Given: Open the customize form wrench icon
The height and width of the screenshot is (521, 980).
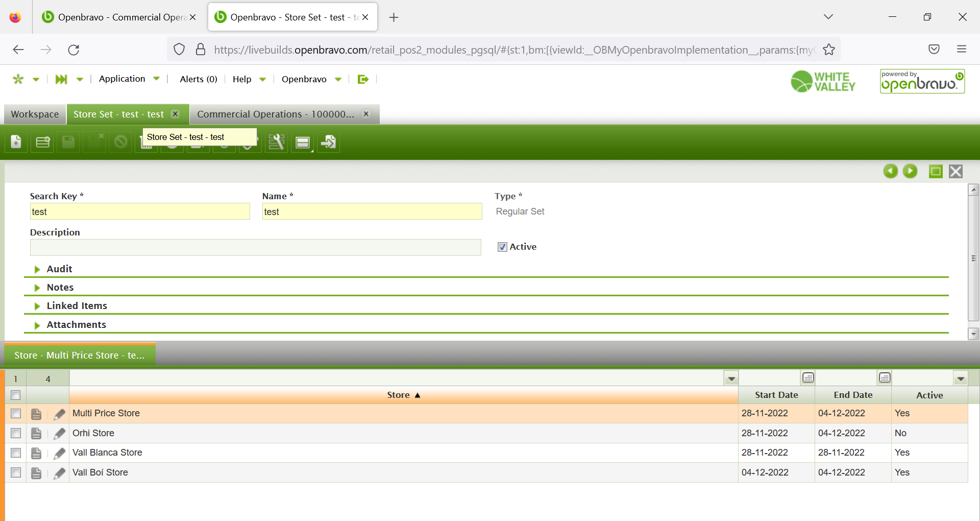Looking at the screenshot, I should pyautogui.click(x=276, y=142).
